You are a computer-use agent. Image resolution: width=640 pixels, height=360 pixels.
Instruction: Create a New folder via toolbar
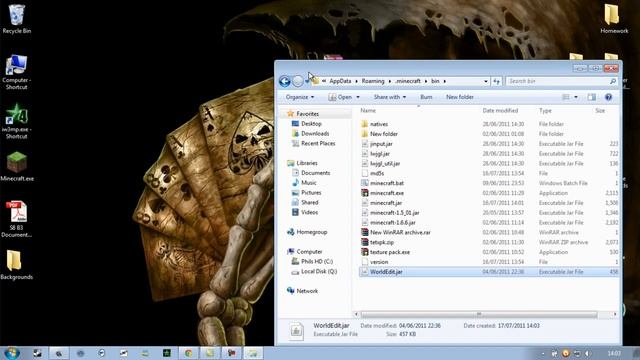(460, 97)
